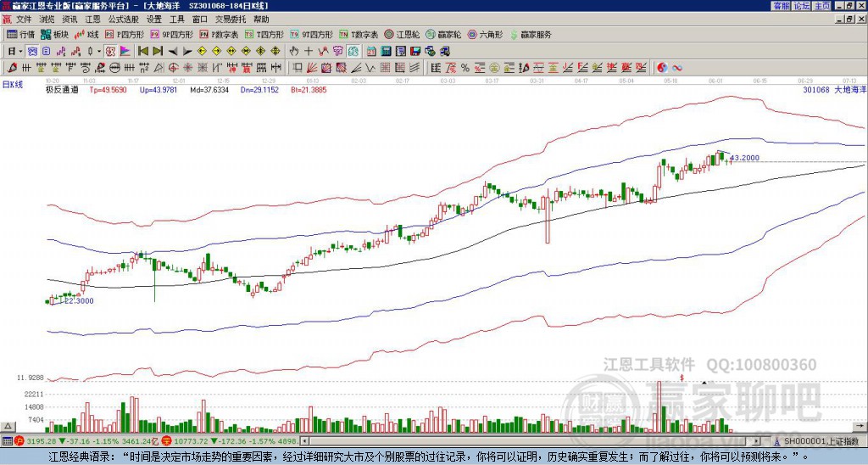Open the 板块 sector view
This screenshot has height=465, width=868.
54,34
